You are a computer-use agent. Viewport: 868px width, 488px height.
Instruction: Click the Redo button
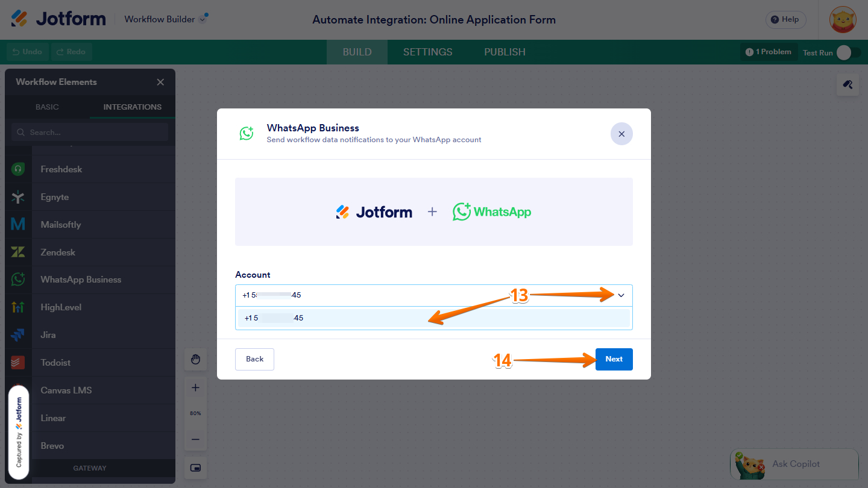tap(71, 52)
